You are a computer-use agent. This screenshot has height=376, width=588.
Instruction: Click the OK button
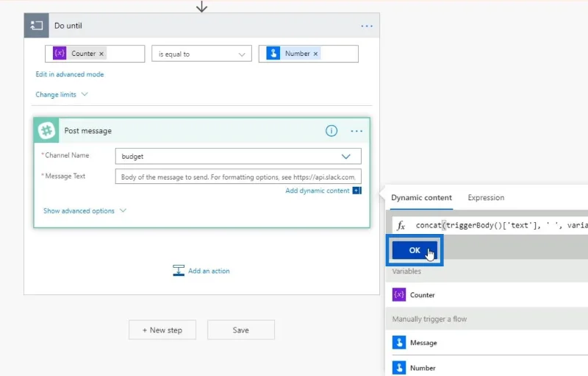click(415, 250)
